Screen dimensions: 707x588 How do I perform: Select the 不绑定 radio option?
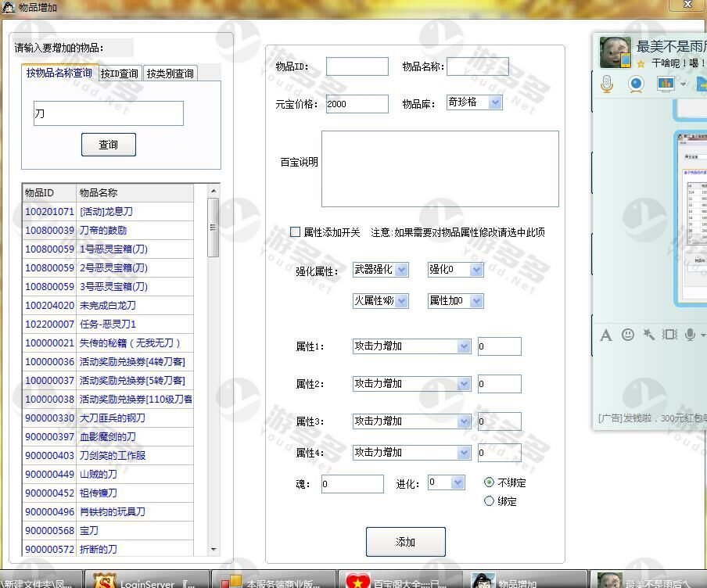(490, 482)
